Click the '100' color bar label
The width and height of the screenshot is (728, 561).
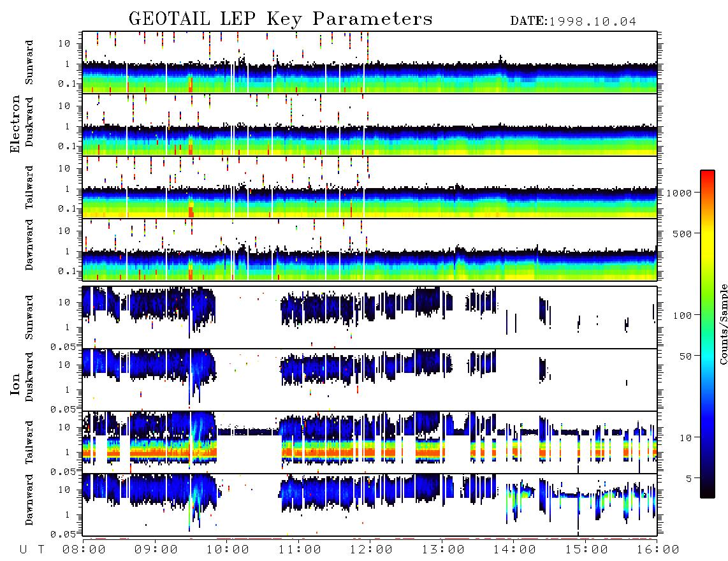click(x=682, y=316)
